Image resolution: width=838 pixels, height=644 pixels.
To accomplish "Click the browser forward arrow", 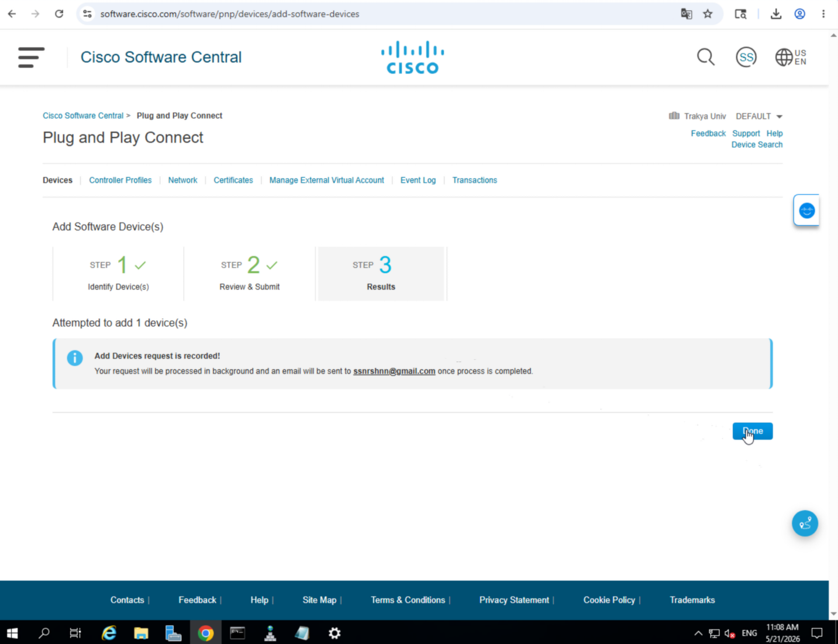I will click(x=35, y=13).
